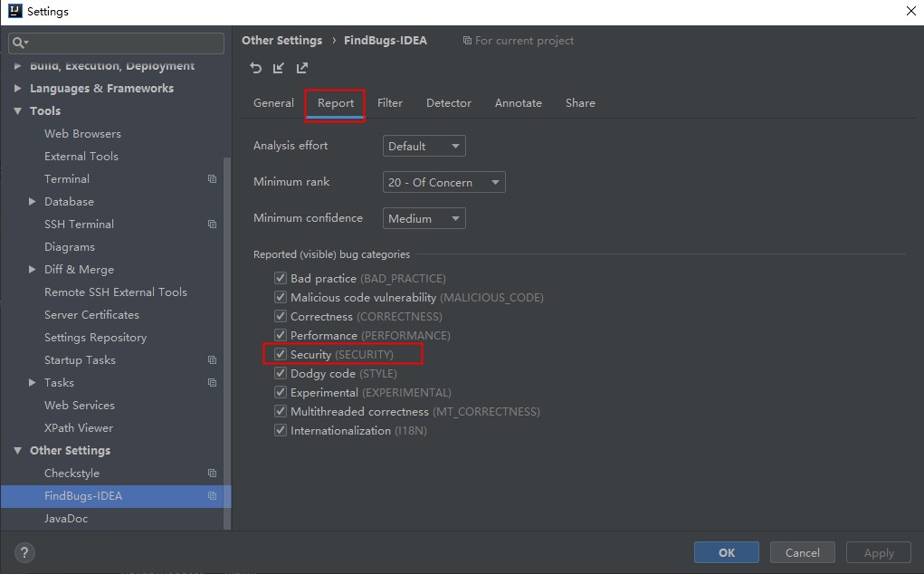
Task: Click the help question mark icon
Action: (24, 552)
